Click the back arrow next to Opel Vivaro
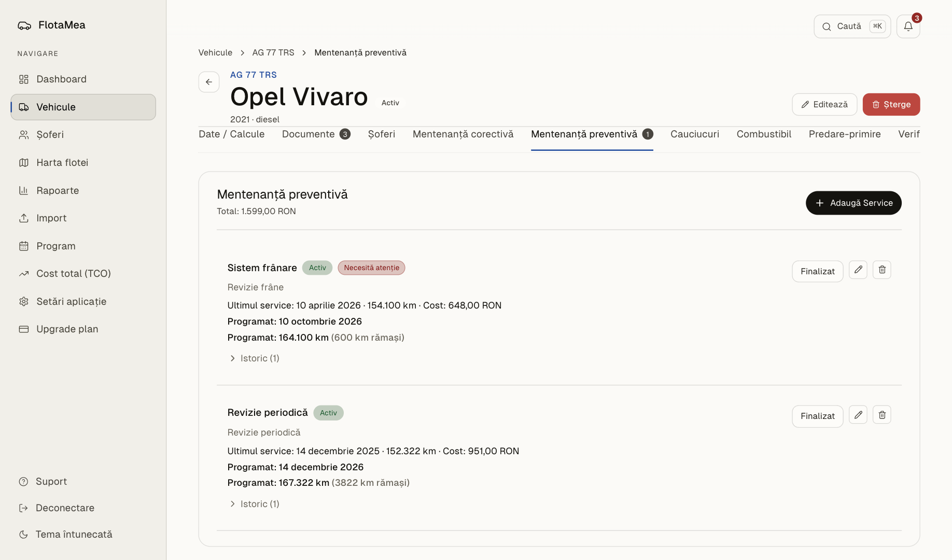The width and height of the screenshot is (952, 560). [209, 82]
